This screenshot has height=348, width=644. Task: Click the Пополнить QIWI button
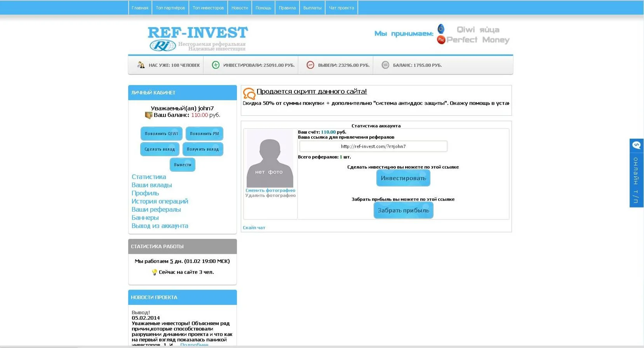pos(161,134)
